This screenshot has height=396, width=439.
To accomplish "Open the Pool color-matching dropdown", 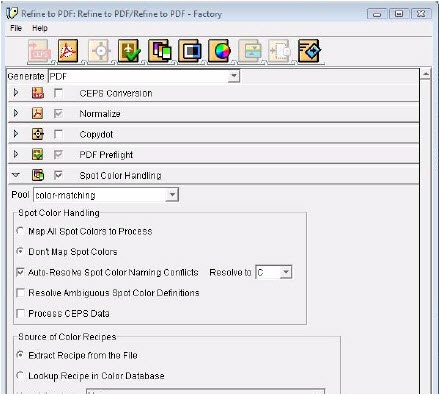I will coord(172,195).
